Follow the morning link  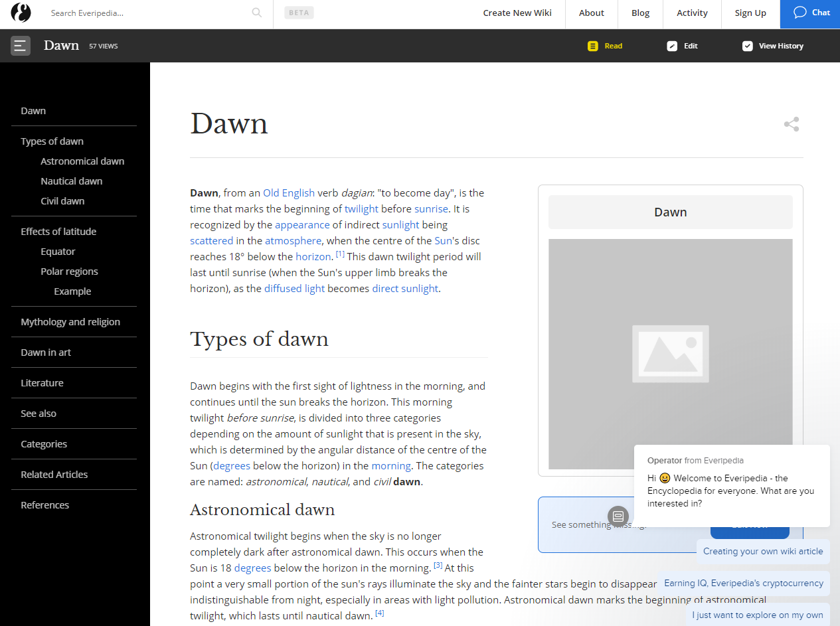pyautogui.click(x=391, y=466)
